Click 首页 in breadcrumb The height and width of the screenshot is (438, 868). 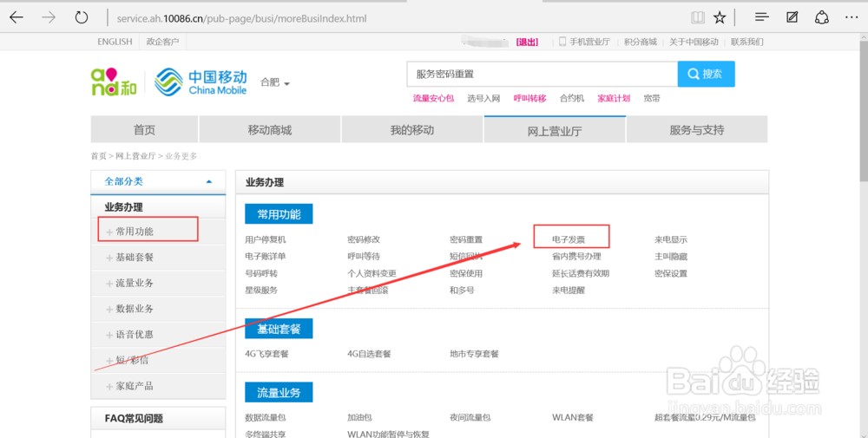point(99,156)
